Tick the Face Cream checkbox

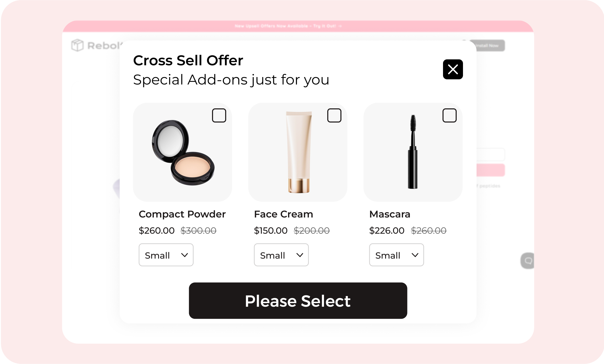(x=334, y=115)
